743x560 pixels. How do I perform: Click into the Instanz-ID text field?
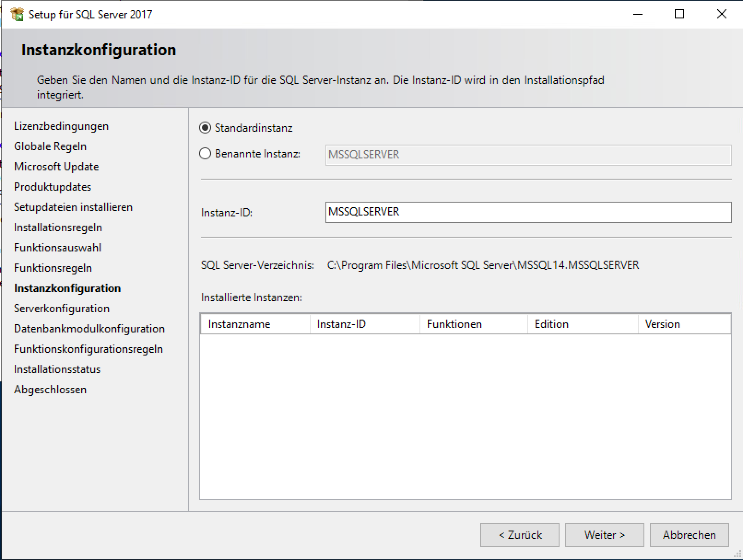coord(528,212)
